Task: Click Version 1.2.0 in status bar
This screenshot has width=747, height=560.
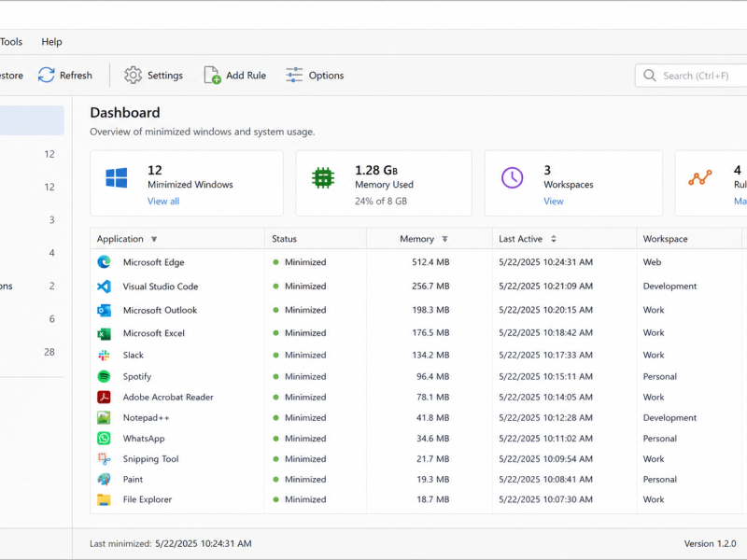Action: (x=710, y=544)
